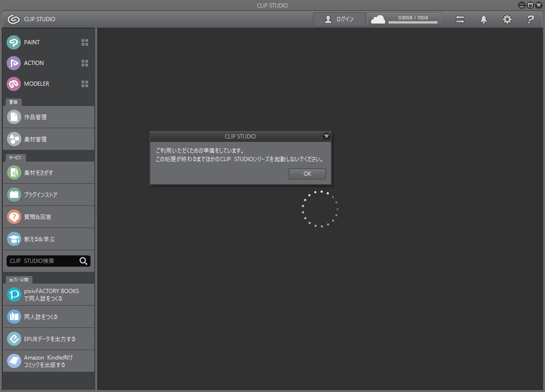Launch CLIP STUDIO ACTION app
Viewport: 545px width, 392px height.
[33, 63]
